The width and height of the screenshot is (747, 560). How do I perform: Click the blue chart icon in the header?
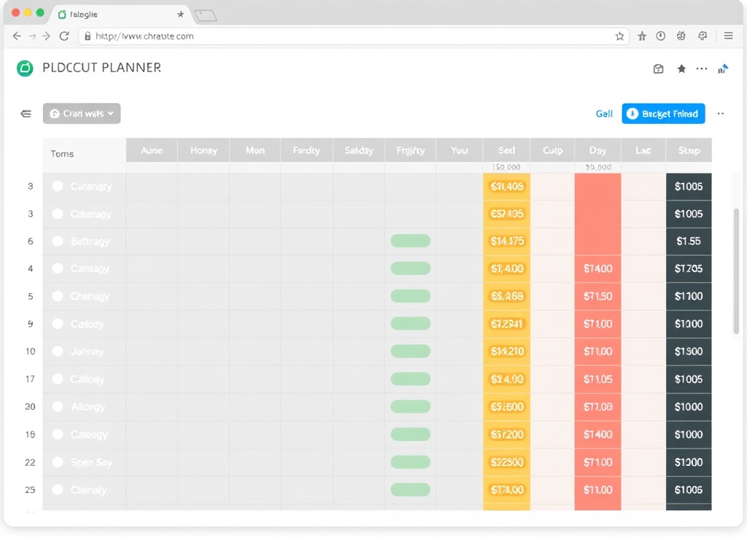tap(723, 69)
